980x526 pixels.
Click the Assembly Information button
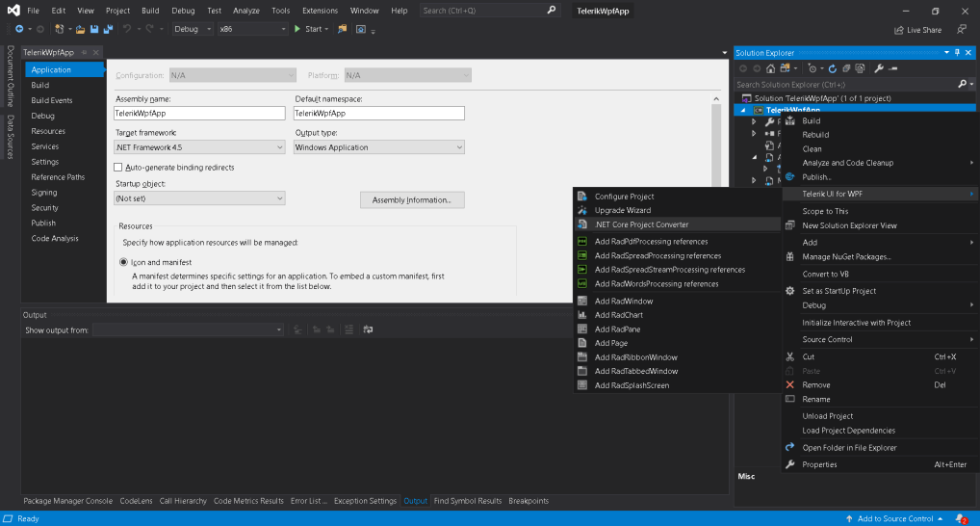(x=412, y=200)
